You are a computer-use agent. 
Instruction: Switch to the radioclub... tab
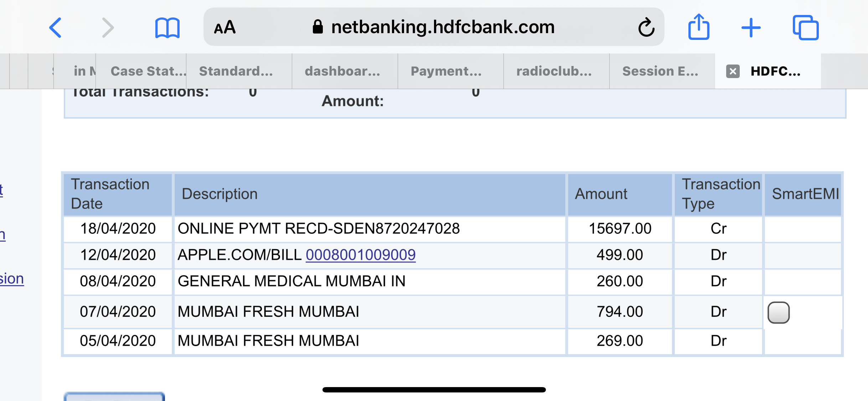point(554,71)
